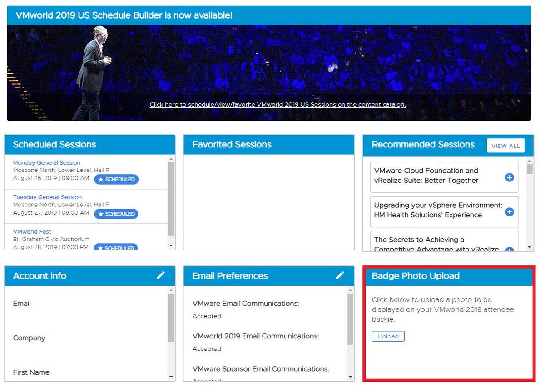The height and width of the screenshot is (392, 545).
Task: Select VMware Cloud Foundation and vRealize Suite card
Action: (444, 177)
